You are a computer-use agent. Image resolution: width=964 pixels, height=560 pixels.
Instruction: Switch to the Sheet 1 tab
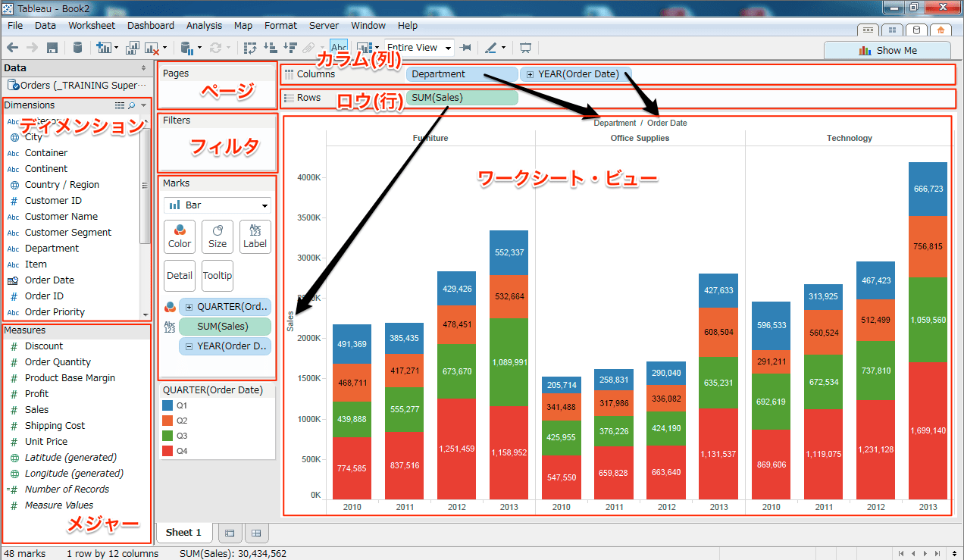(183, 533)
